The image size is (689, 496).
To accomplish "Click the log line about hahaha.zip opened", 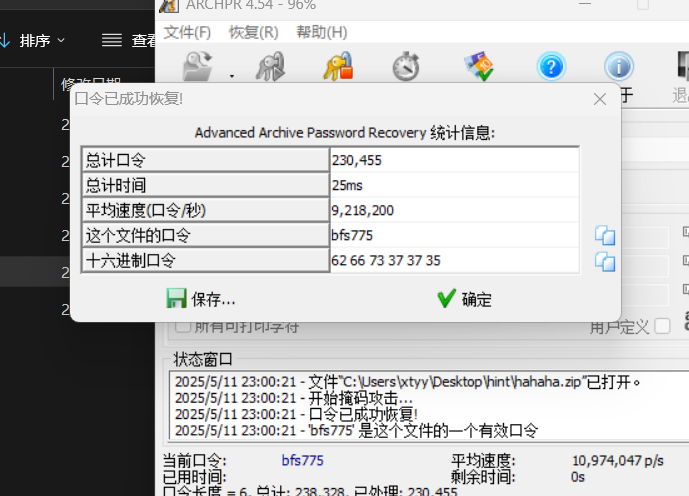I will [407, 382].
